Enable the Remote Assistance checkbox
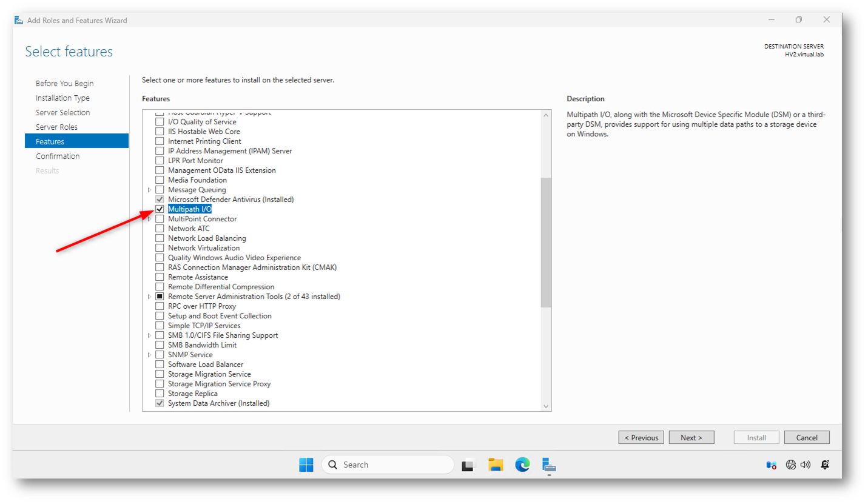The image size is (868, 504). pos(160,277)
